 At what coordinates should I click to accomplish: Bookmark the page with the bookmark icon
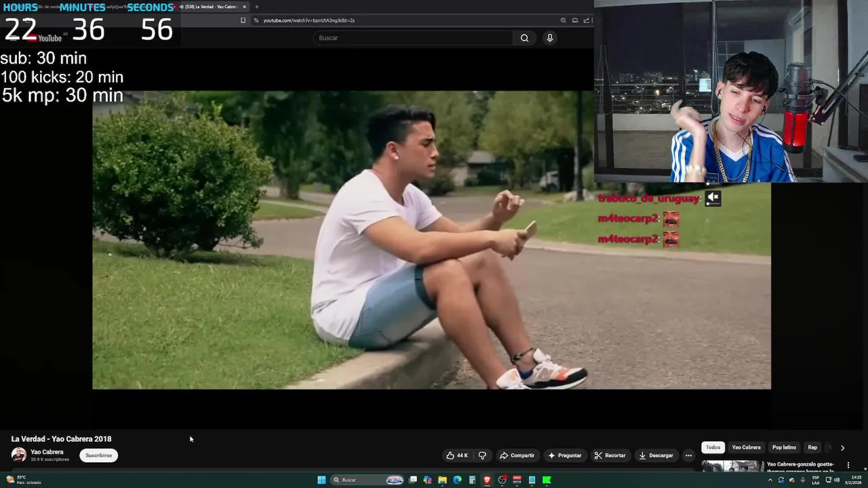pyautogui.click(x=243, y=20)
